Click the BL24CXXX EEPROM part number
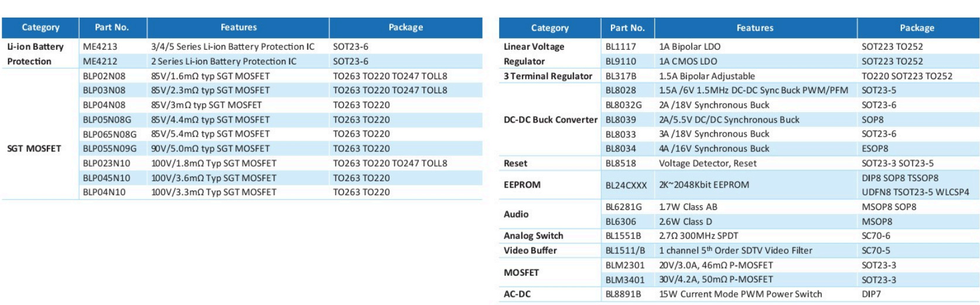 tap(626, 185)
